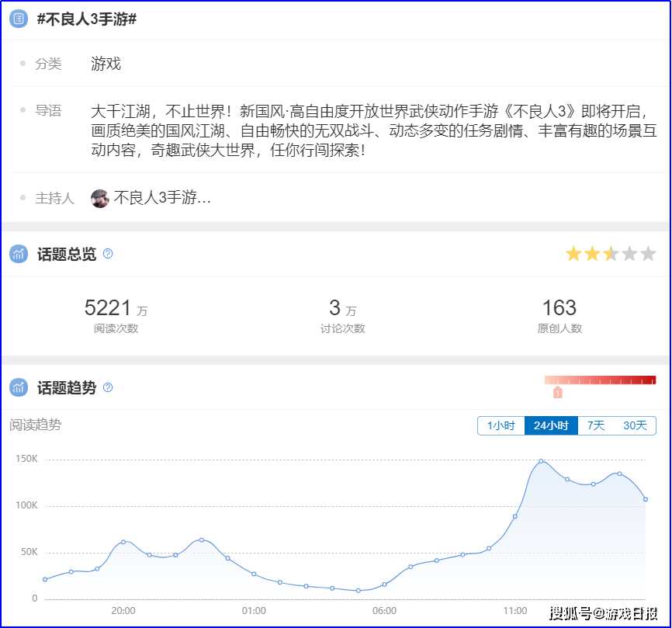Click the 话题趋势 chart icon
Screen dimensions: 672x628
click(19, 387)
